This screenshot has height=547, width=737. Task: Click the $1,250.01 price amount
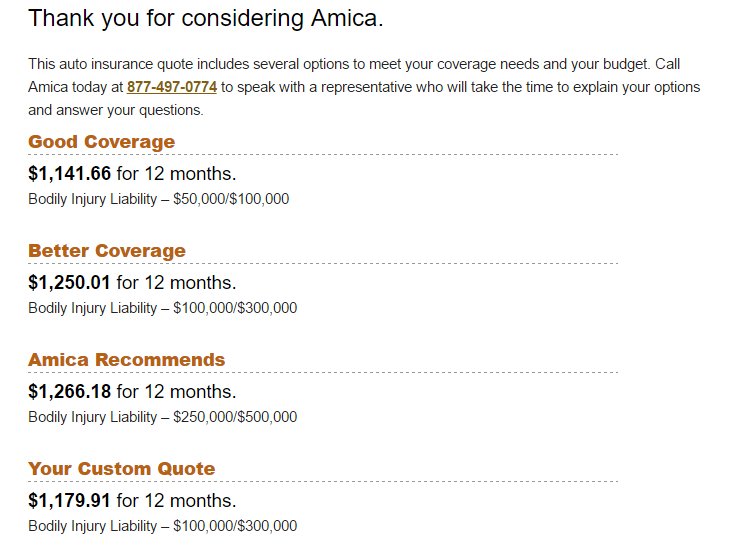[x=70, y=282]
